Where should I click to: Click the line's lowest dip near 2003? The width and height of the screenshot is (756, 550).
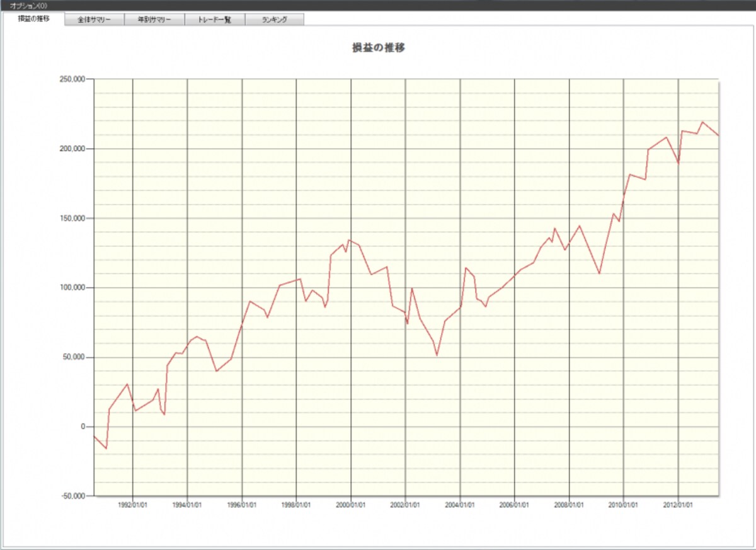click(437, 355)
